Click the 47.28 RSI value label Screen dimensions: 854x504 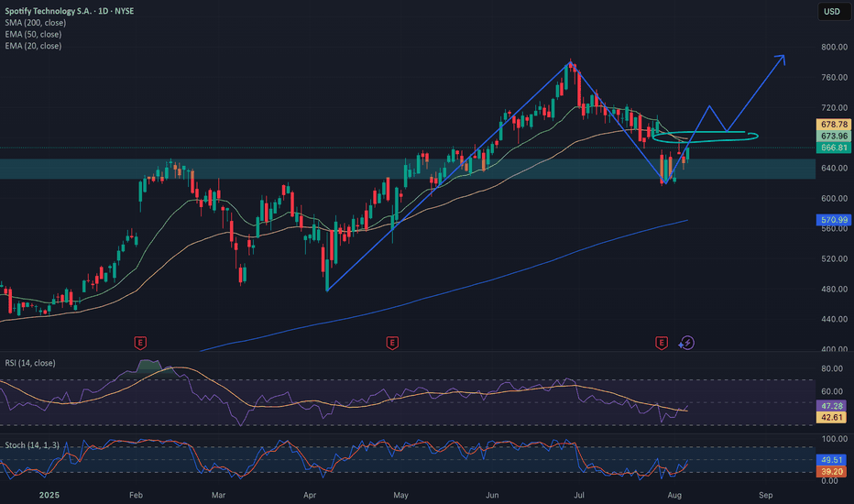832,406
